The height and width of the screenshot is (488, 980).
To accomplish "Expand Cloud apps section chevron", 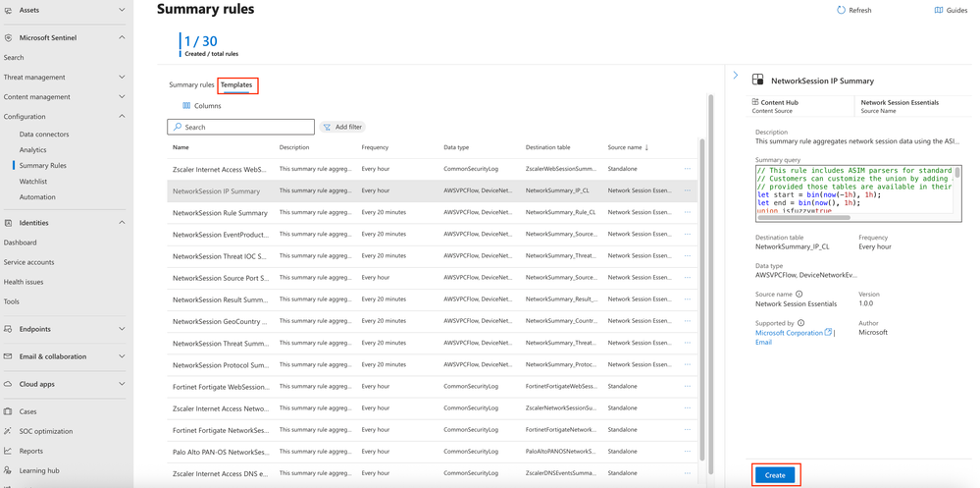I will click(x=122, y=384).
